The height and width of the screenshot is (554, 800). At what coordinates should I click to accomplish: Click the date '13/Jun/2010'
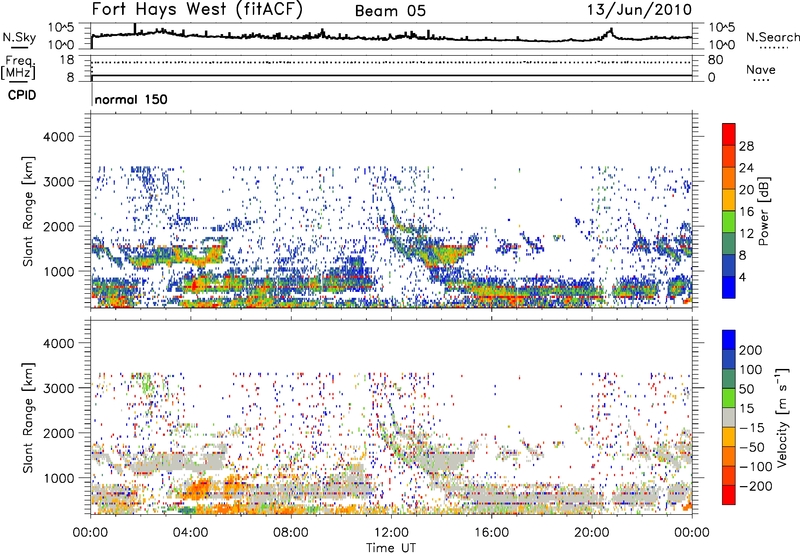tap(639, 10)
